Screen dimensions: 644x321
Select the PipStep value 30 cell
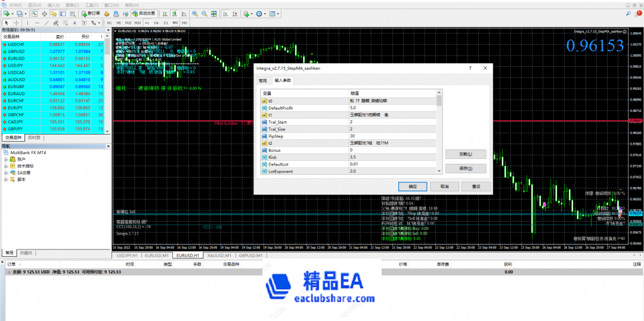[392, 136]
